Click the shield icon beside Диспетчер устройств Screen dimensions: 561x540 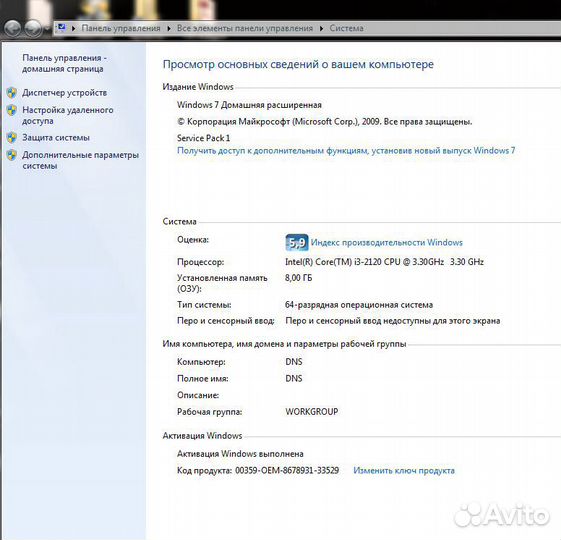(x=12, y=93)
